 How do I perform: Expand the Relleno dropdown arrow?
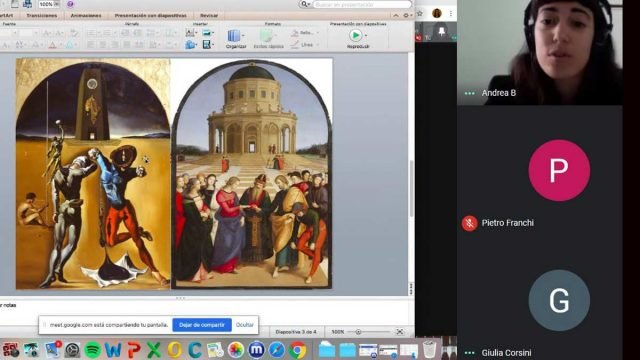coord(318,33)
